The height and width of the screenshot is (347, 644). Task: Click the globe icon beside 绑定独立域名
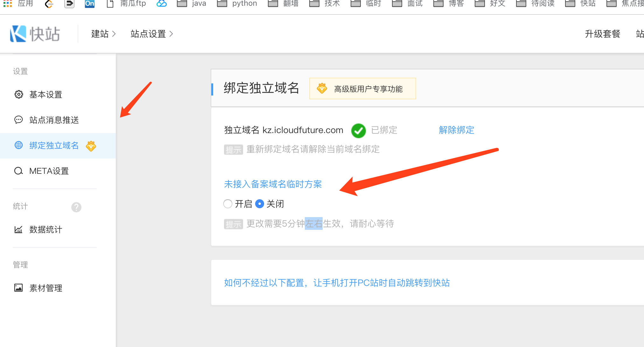[x=19, y=145]
